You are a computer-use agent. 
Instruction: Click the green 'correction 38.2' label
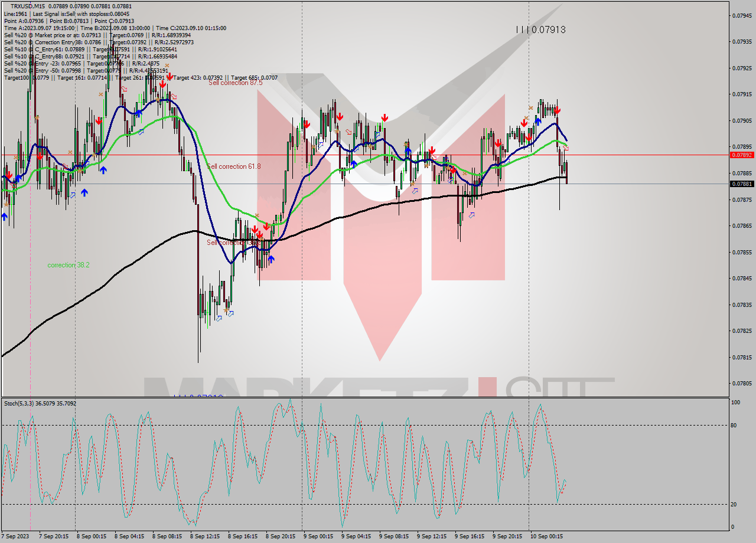pyautogui.click(x=69, y=265)
